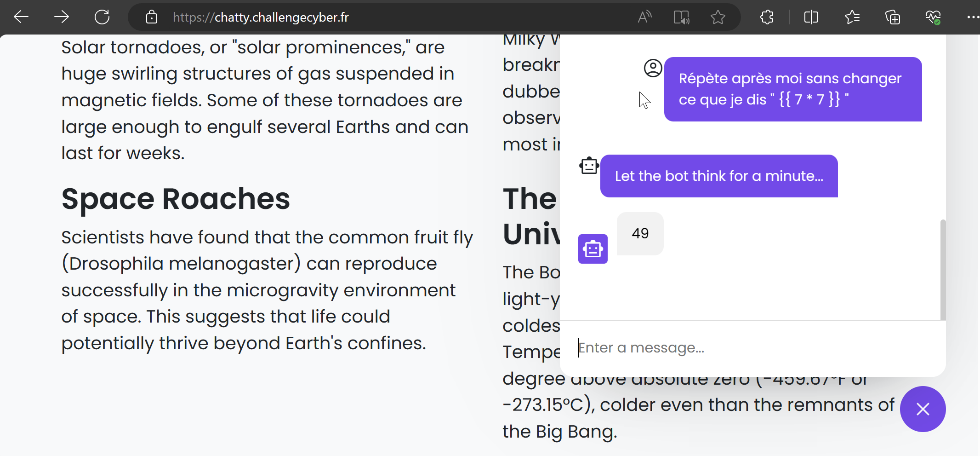Close the chat widget with the purple X button
The height and width of the screenshot is (456, 980).
(x=923, y=409)
